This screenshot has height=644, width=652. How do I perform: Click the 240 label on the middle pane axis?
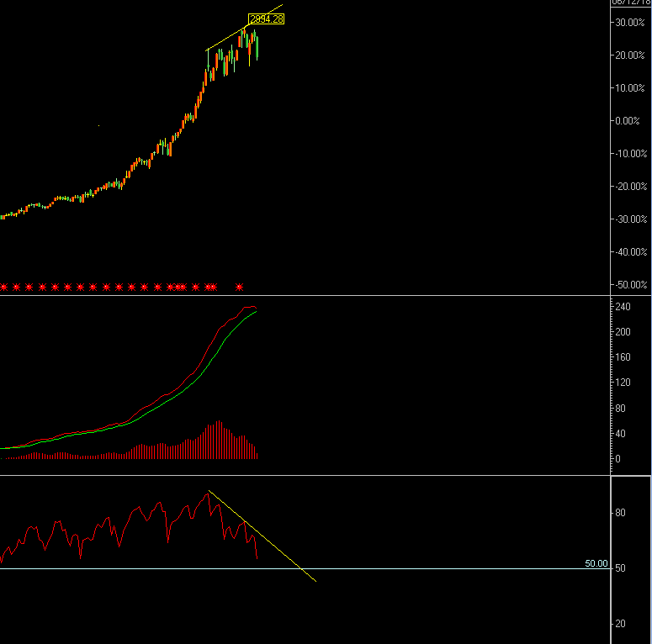click(623, 307)
